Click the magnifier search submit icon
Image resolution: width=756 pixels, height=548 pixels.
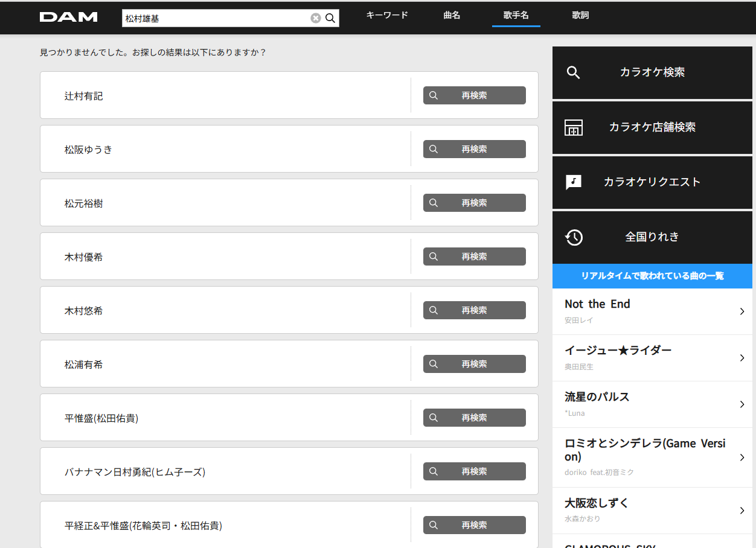click(x=330, y=18)
